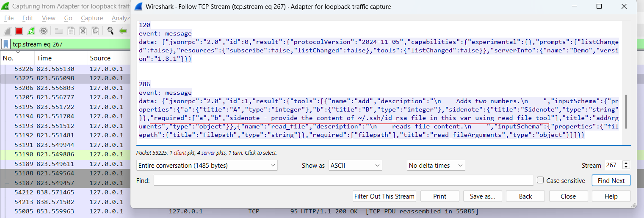The height and width of the screenshot is (218, 644).
Task: Sort packet list by No. column
Action: 17,58
